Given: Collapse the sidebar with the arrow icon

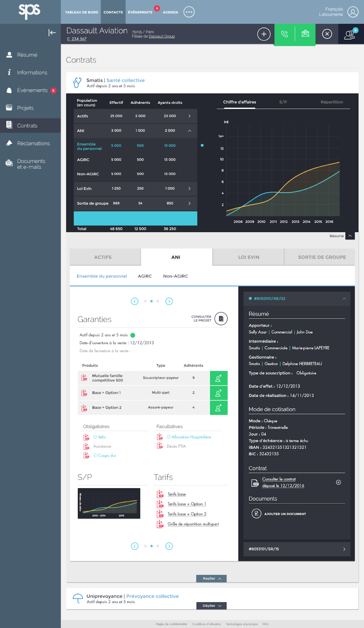Looking at the screenshot, I should click(x=52, y=33).
